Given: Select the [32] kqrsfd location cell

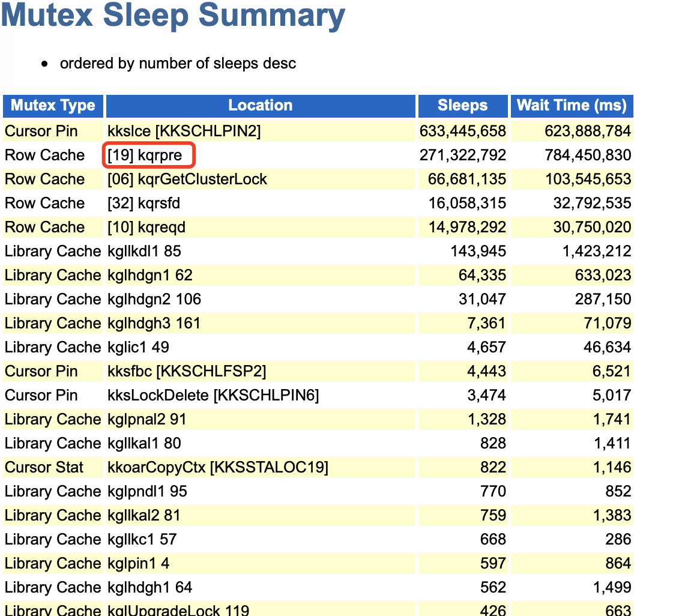Looking at the screenshot, I should coord(144,203).
